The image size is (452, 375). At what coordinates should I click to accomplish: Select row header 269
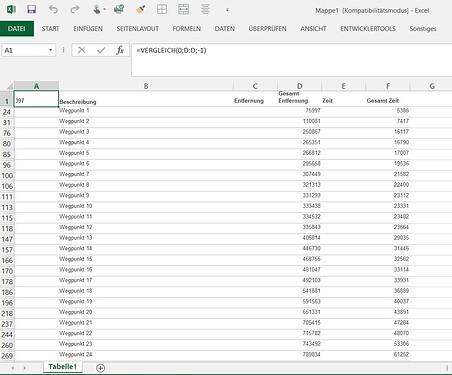(7, 356)
